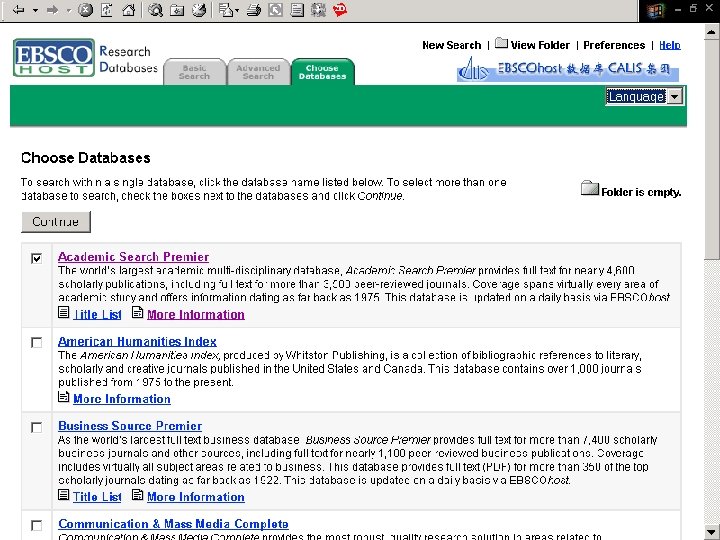
Task: Click the Windows flag logo in title area
Action: 656,11
